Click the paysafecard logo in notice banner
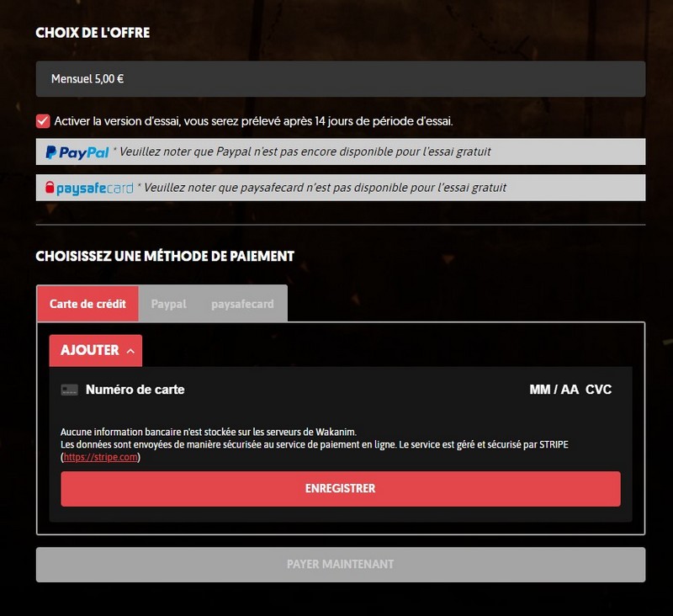Viewport: 673px width, 616px height. coord(89,188)
